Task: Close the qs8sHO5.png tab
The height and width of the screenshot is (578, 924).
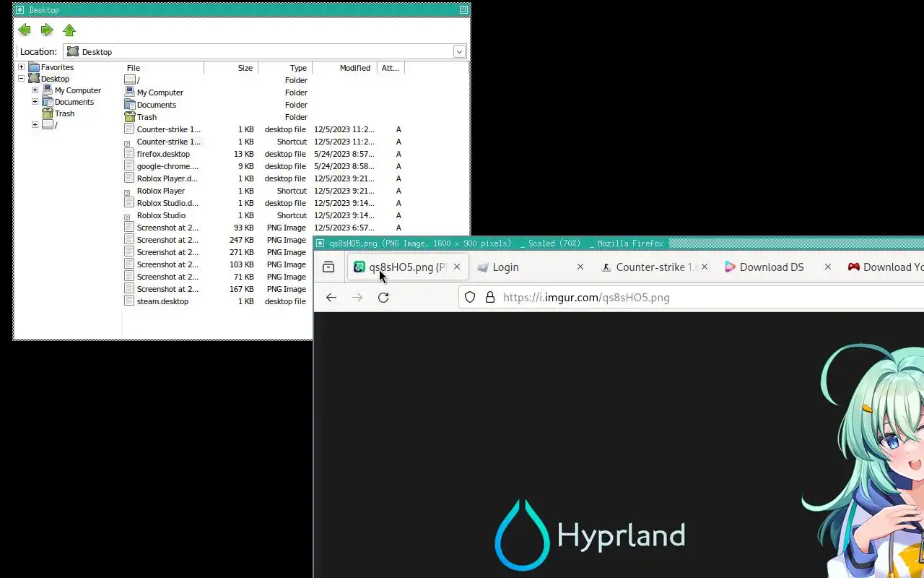Action: click(456, 267)
